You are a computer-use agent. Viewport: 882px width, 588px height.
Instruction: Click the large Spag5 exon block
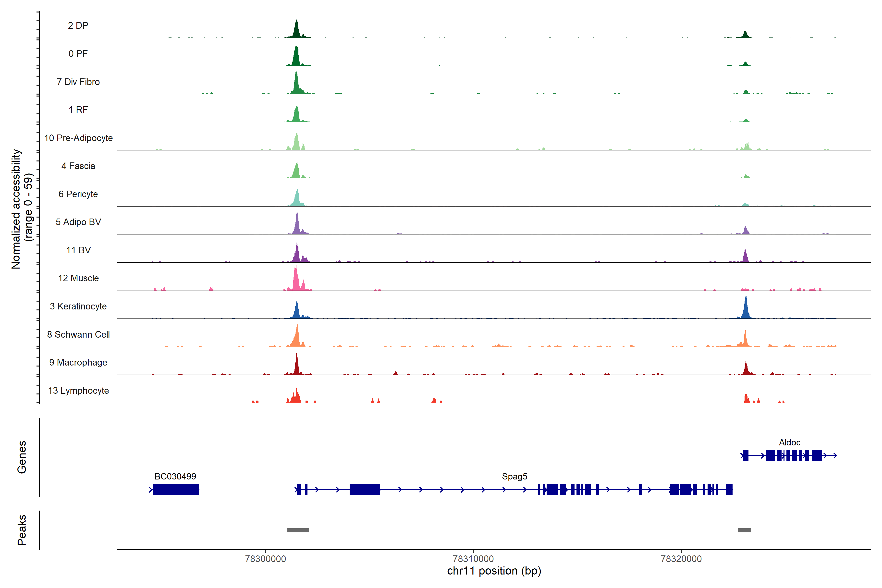pos(365,489)
